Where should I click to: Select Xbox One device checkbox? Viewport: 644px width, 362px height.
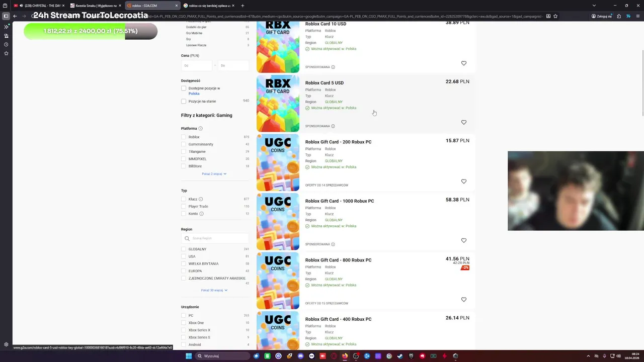184,323
